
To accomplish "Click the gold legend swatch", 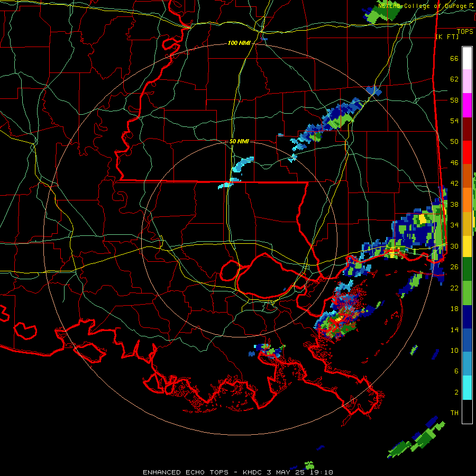I will tap(467, 223).
